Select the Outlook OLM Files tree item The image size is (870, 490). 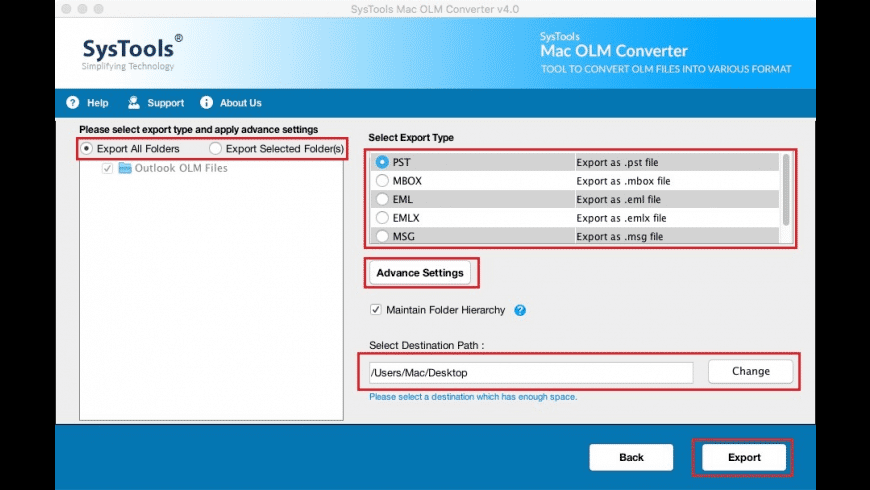pyautogui.click(x=181, y=168)
